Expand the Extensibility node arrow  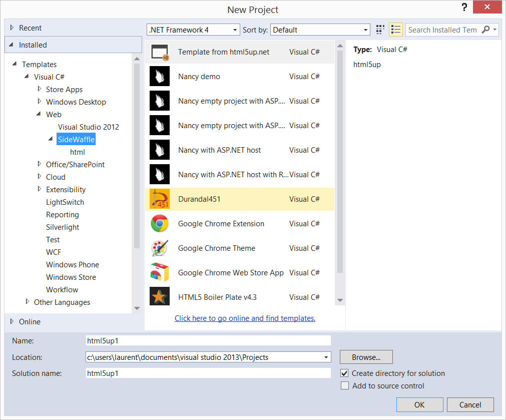click(x=40, y=189)
